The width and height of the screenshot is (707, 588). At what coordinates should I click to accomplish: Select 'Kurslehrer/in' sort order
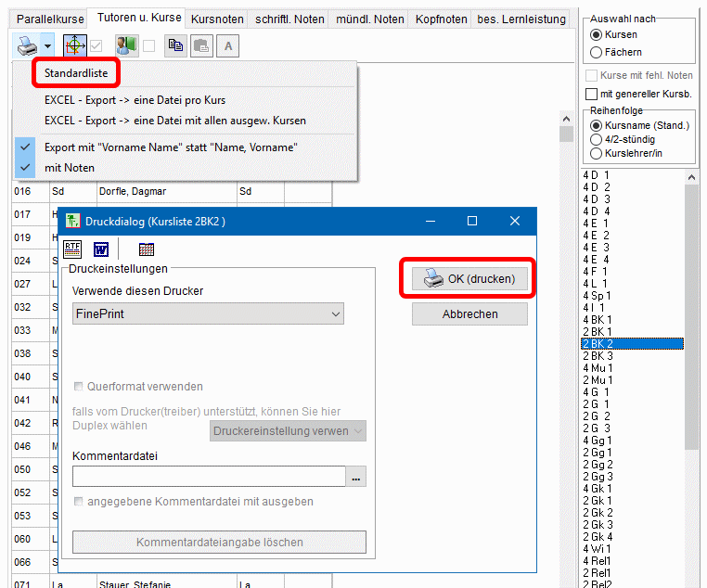click(596, 153)
